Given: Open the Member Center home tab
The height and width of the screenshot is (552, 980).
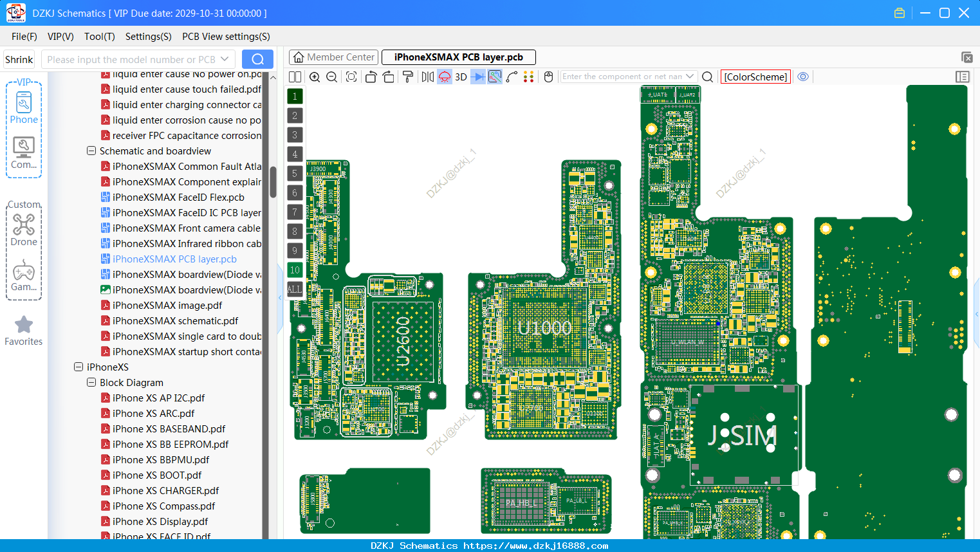Looking at the screenshot, I should pos(333,57).
